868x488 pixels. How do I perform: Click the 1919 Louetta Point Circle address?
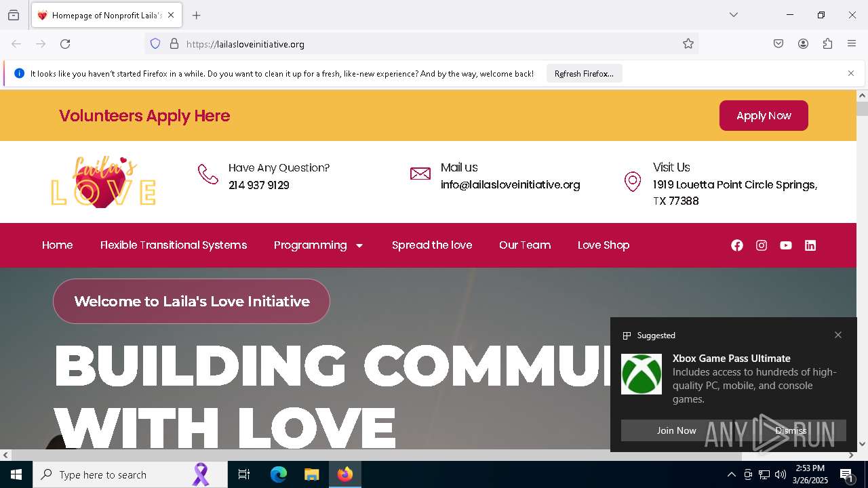pos(735,192)
